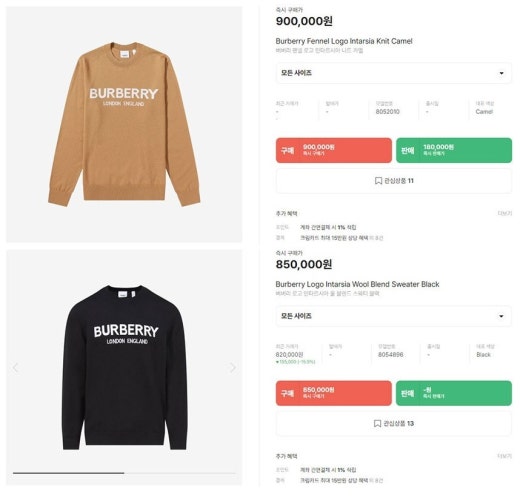Add black sweater to wishlist
The height and width of the screenshot is (504, 520).
394,423
